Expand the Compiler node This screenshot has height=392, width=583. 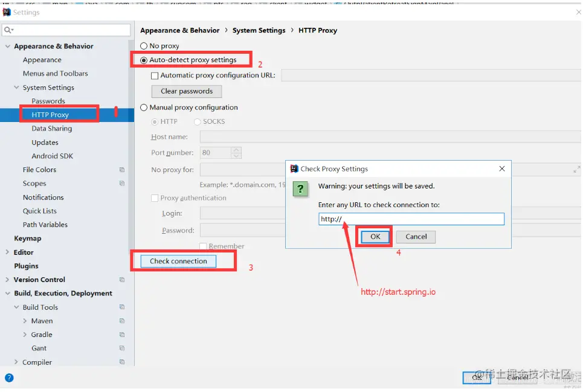pyautogui.click(x=16, y=362)
